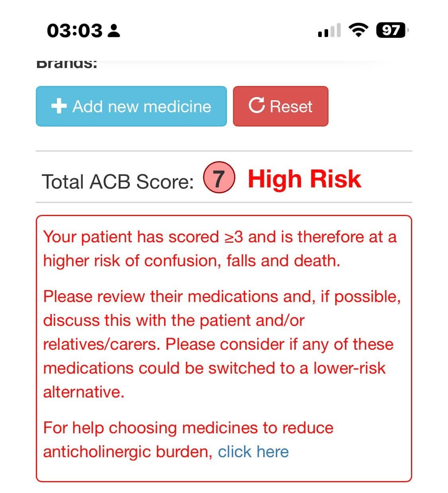Tap the person icon beside the clock
448x493 pixels.
pos(114,31)
